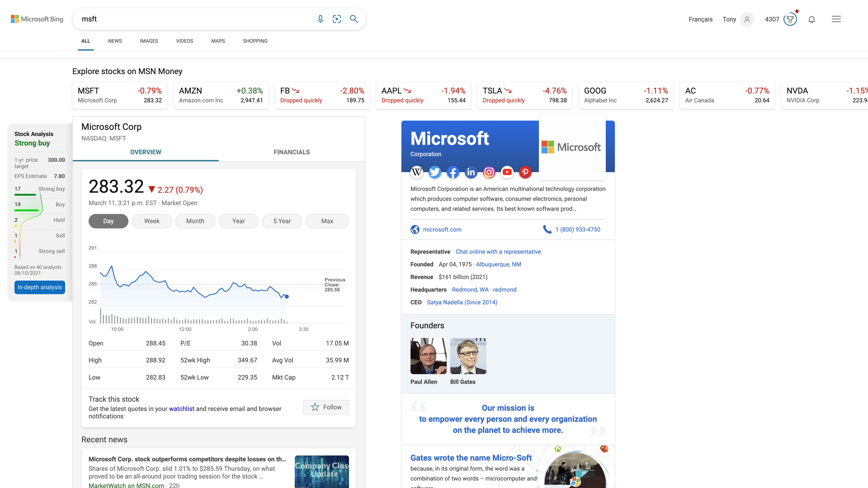Click the In-depth analysis button
The width and height of the screenshot is (868, 488).
(x=40, y=287)
